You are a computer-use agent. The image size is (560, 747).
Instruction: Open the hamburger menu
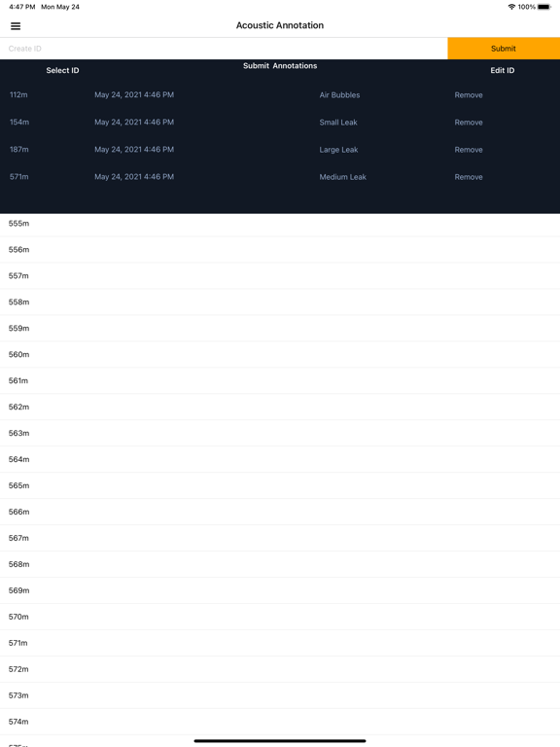(x=16, y=26)
